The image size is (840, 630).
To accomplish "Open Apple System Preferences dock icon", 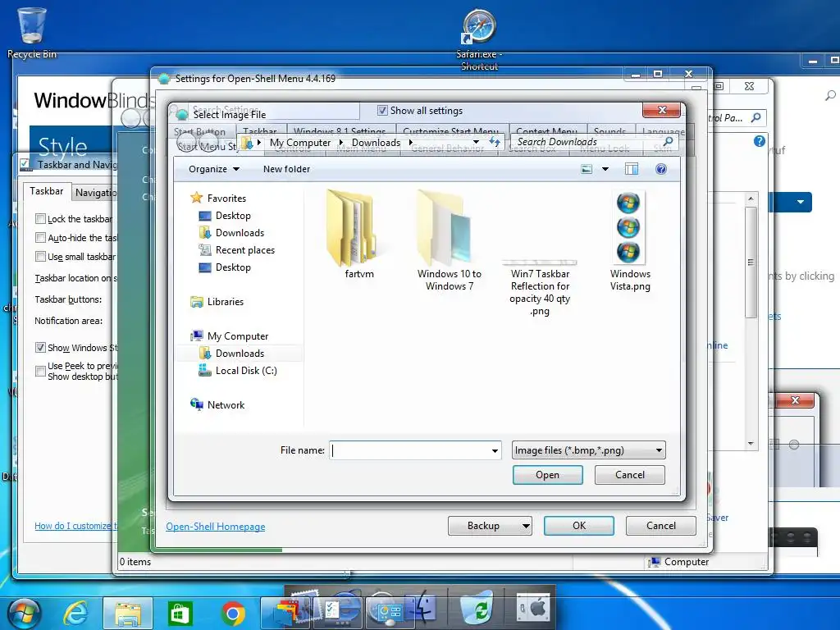I will (533, 609).
